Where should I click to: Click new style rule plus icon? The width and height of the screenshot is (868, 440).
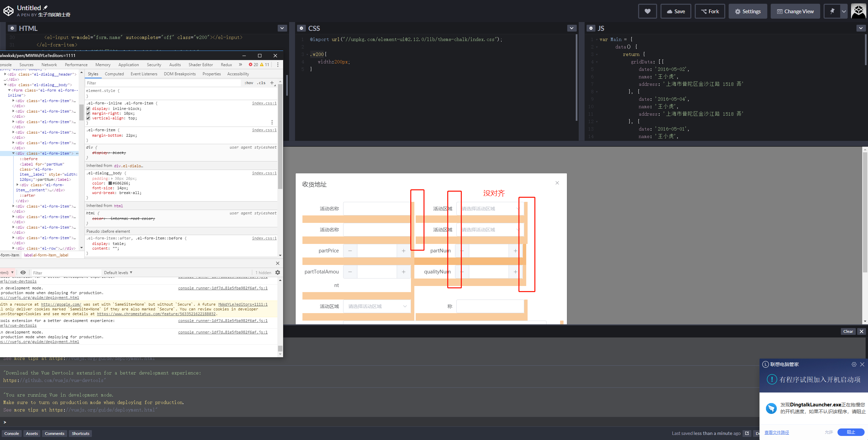(x=272, y=83)
